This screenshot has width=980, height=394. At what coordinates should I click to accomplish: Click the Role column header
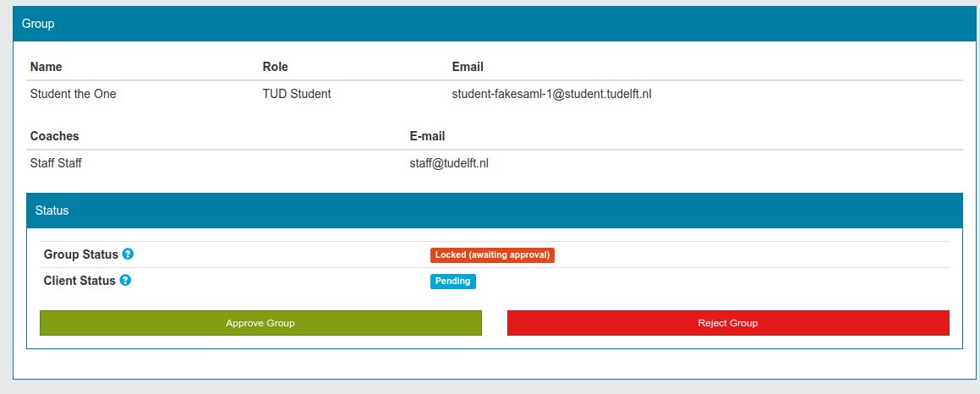(276, 67)
